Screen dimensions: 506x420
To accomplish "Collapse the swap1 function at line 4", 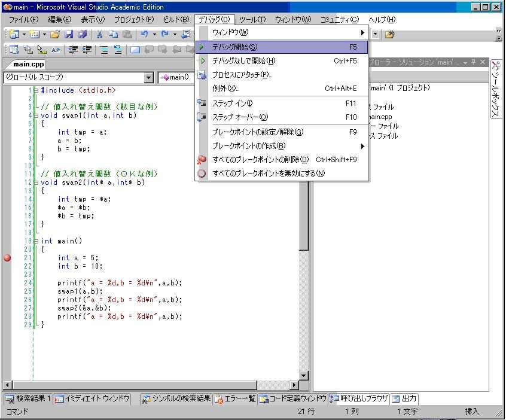I will click(36, 115).
